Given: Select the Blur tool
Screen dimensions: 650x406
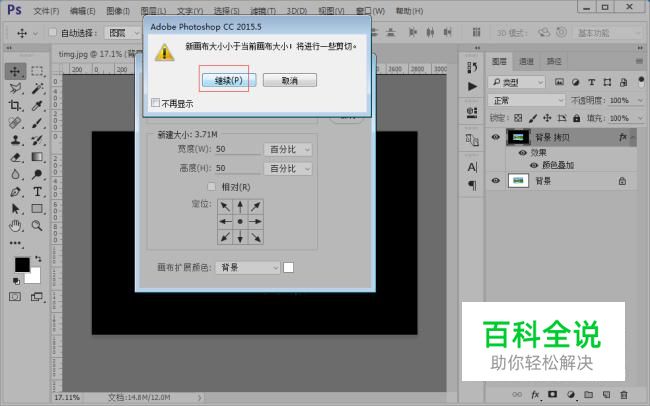Looking at the screenshot, I should click(x=15, y=174).
